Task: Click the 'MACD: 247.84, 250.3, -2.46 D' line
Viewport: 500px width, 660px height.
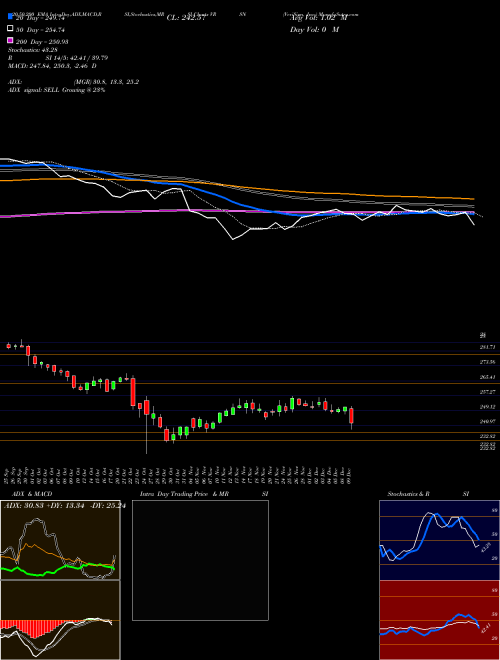Action: tap(52, 66)
